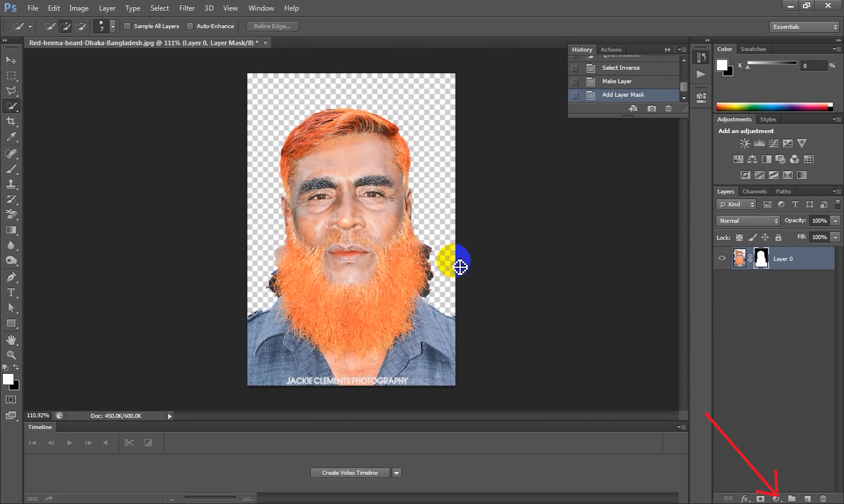Image resolution: width=844 pixels, height=504 pixels.
Task: Select the Rectangular Marquee tool
Action: [x=11, y=76]
